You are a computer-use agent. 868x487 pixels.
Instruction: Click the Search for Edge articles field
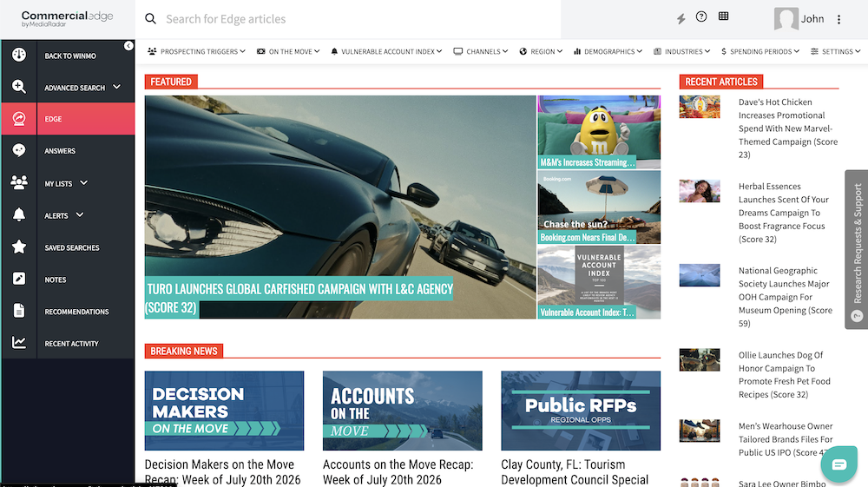[348, 19]
